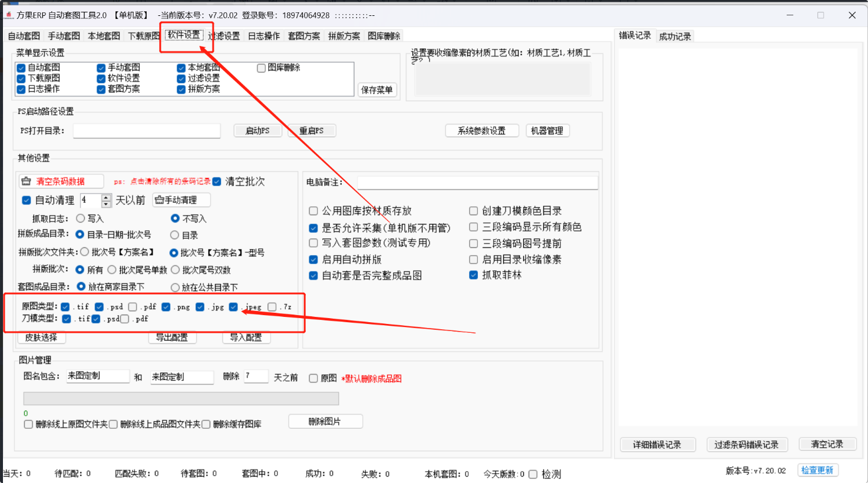This screenshot has width=868, height=483.
Task: Click the 删除图片 button
Action: [325, 422]
